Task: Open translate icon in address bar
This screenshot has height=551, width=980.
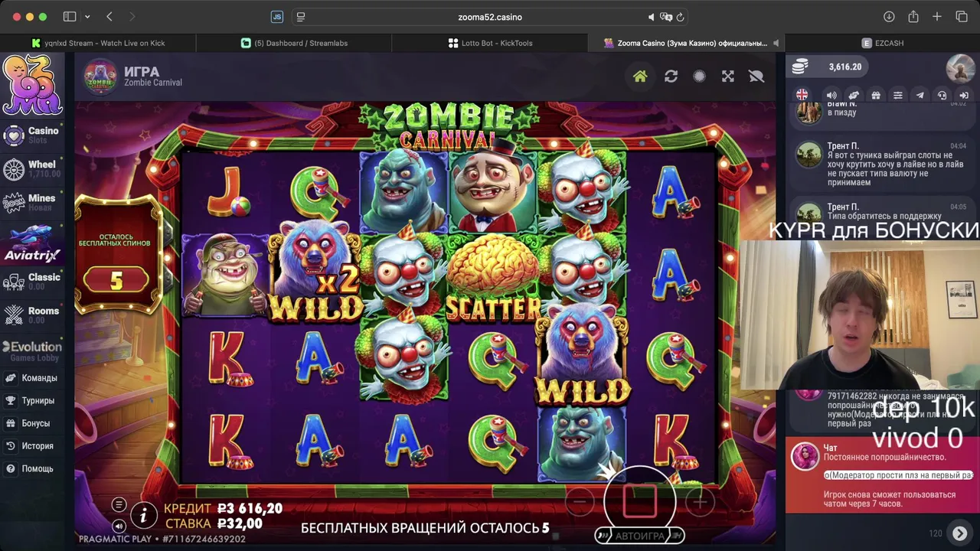Action: (666, 17)
